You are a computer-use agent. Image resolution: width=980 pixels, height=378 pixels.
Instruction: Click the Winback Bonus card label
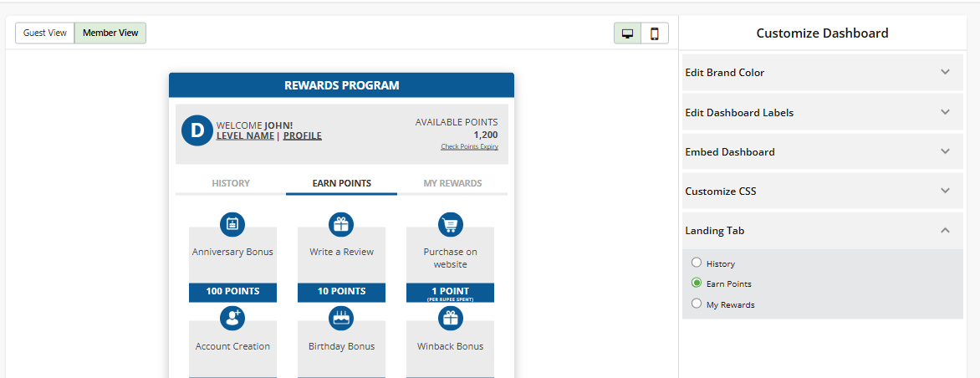click(x=450, y=347)
